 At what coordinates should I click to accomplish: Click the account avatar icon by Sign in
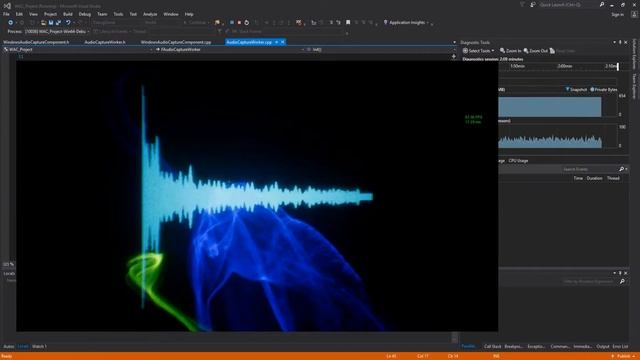click(x=635, y=14)
